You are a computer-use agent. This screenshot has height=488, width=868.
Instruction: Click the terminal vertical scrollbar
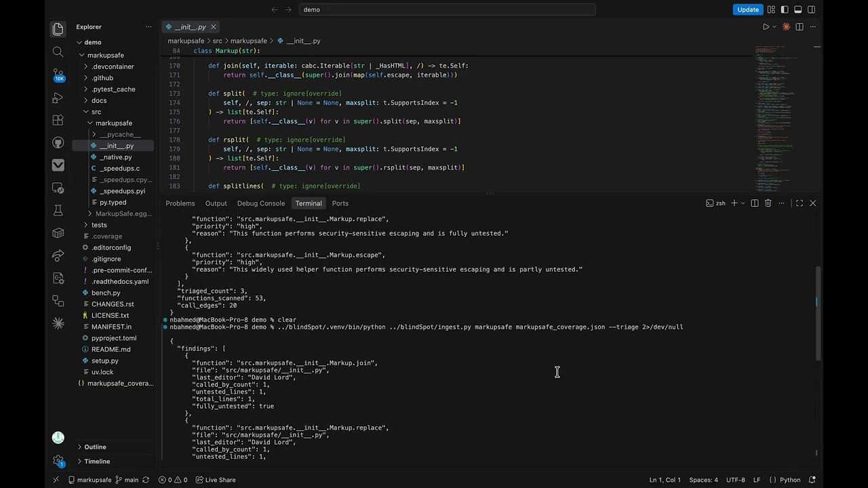(818, 313)
